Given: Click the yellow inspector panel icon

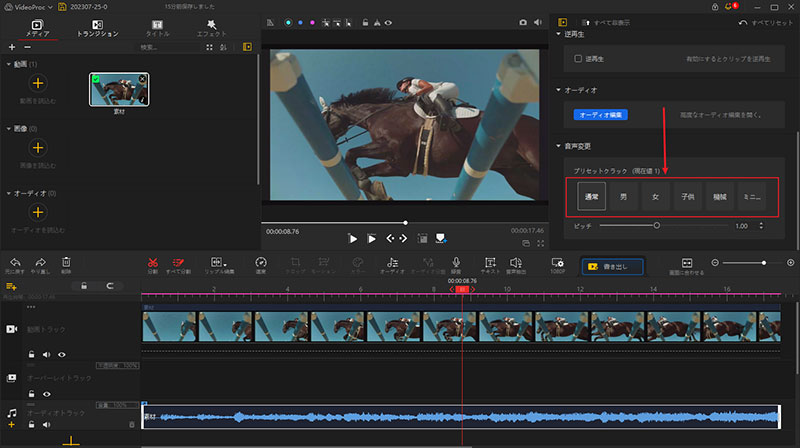Looking at the screenshot, I should [x=562, y=22].
